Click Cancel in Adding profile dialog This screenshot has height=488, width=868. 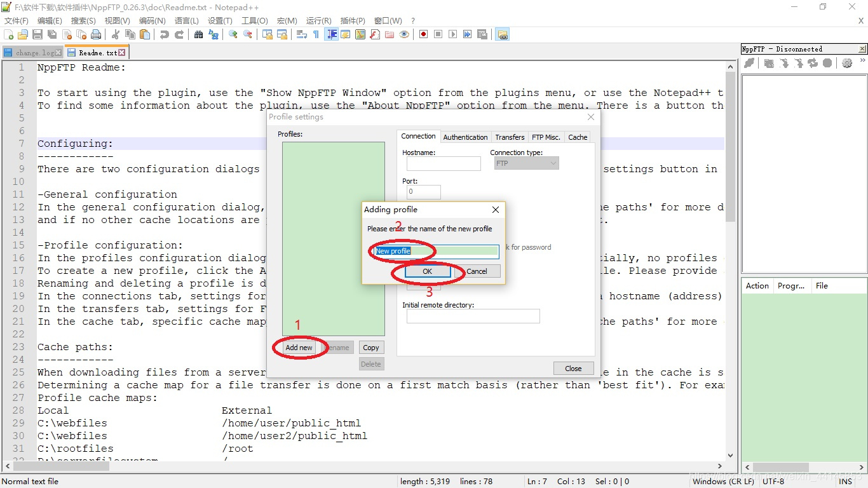[477, 271]
